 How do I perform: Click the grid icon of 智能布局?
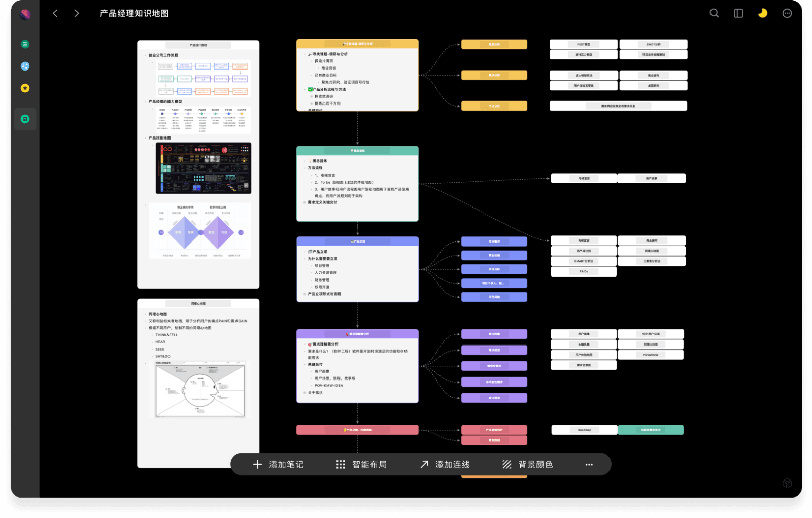tap(341, 464)
